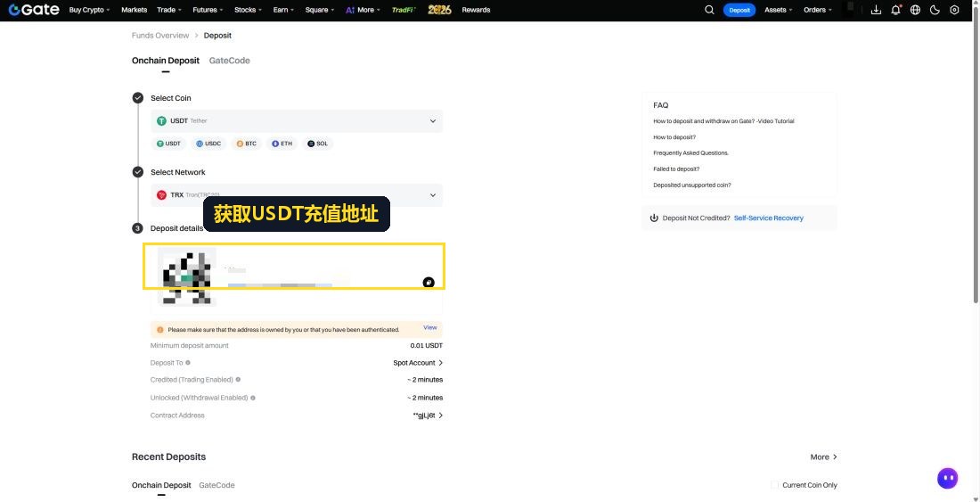
Task: Open the Orders dropdown menu
Action: (818, 10)
